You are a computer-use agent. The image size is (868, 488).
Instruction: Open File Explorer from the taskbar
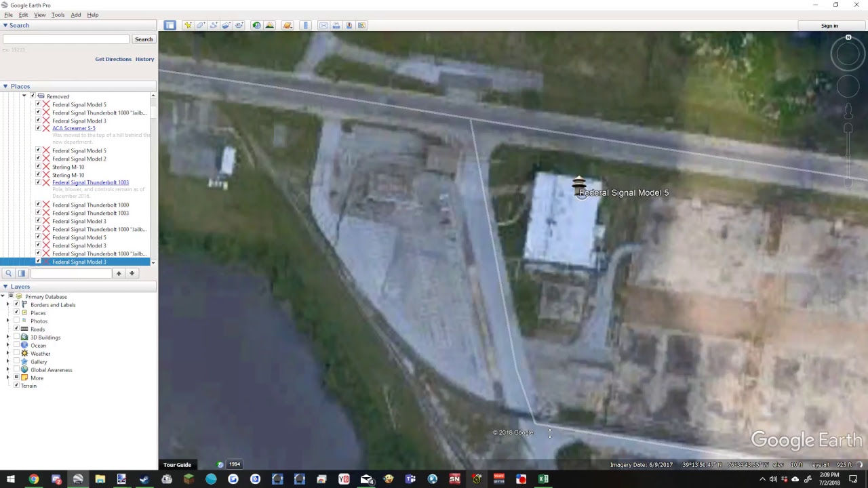click(x=100, y=479)
